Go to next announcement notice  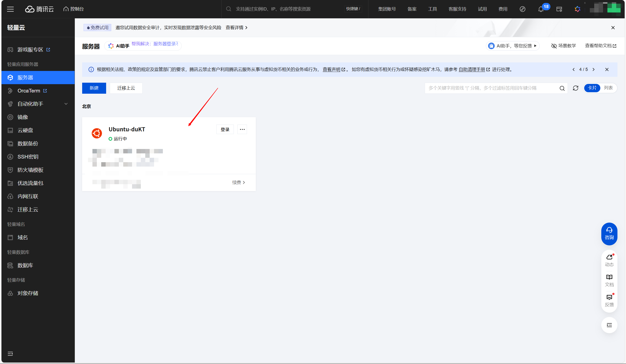tap(593, 69)
